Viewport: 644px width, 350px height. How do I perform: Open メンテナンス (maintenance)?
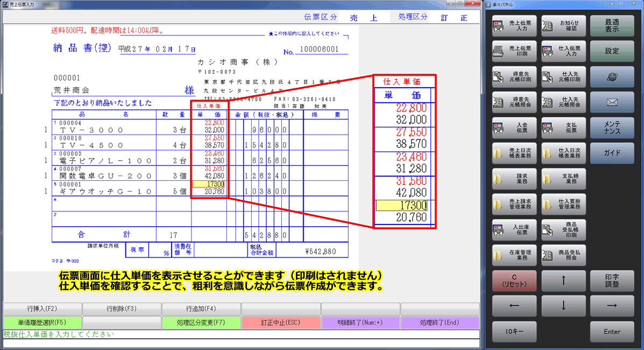[x=612, y=128]
